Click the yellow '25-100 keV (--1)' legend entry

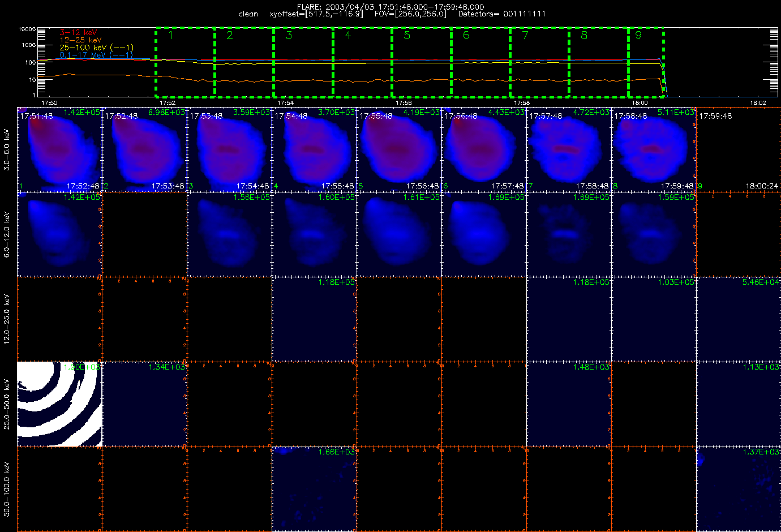pyautogui.click(x=96, y=48)
